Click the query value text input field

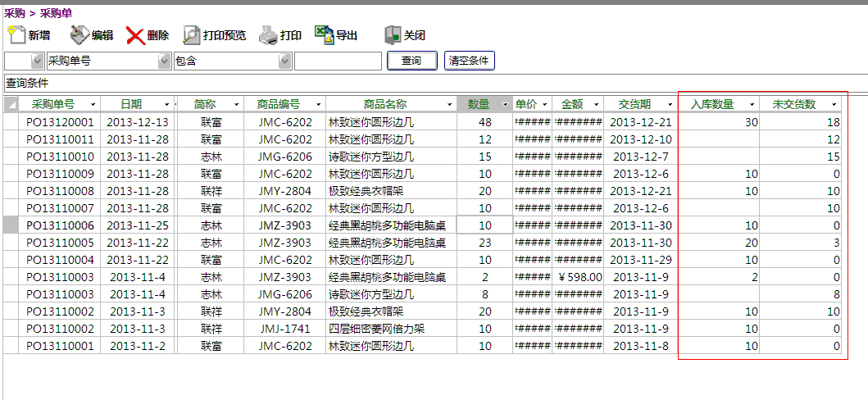pos(338,61)
